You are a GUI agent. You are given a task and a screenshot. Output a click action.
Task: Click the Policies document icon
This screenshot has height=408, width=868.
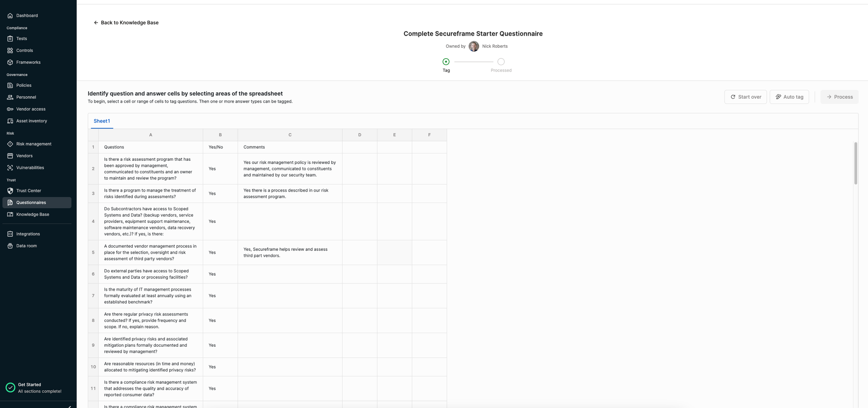(10, 85)
